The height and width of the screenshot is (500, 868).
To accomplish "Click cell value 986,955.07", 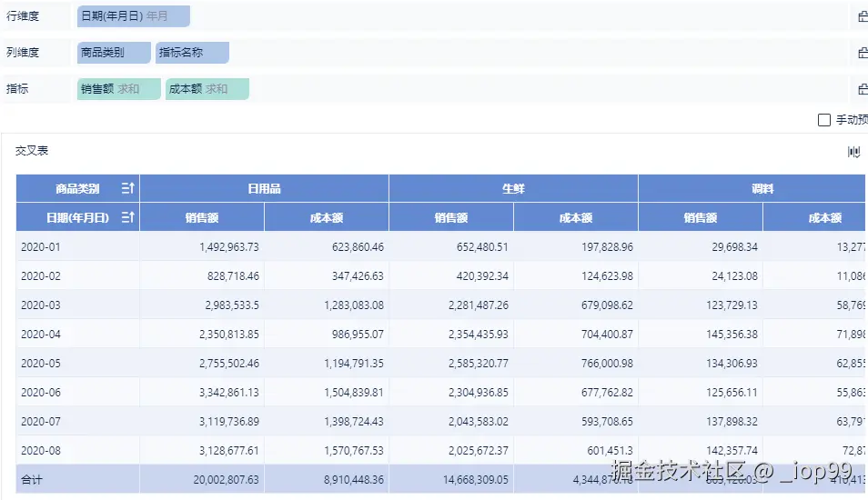I will coord(358,334).
